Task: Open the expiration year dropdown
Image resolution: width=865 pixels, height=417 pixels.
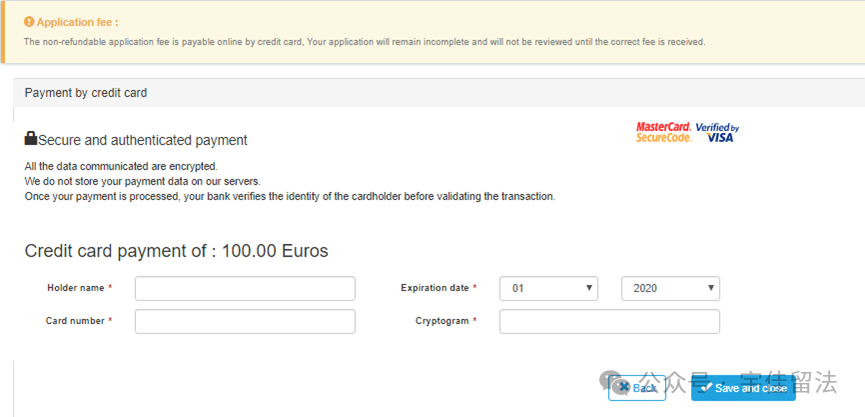Action: point(670,288)
